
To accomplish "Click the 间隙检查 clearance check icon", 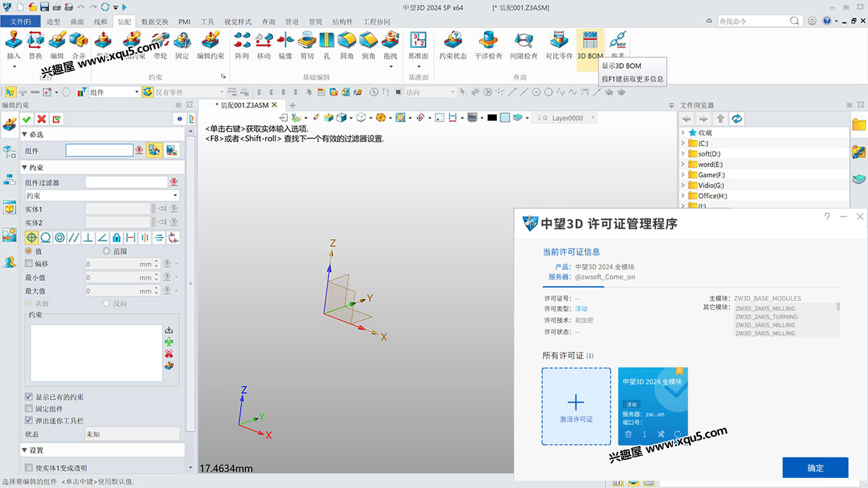I will tap(523, 40).
